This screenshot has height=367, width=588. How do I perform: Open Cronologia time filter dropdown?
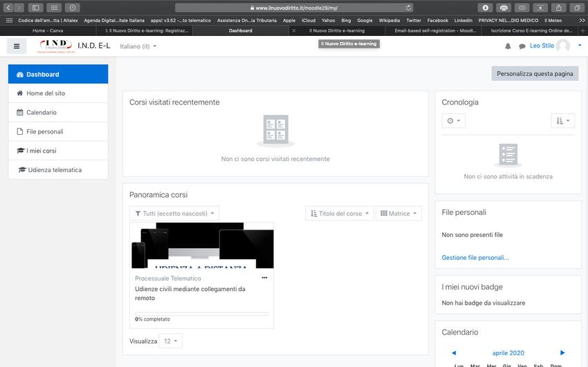point(453,120)
